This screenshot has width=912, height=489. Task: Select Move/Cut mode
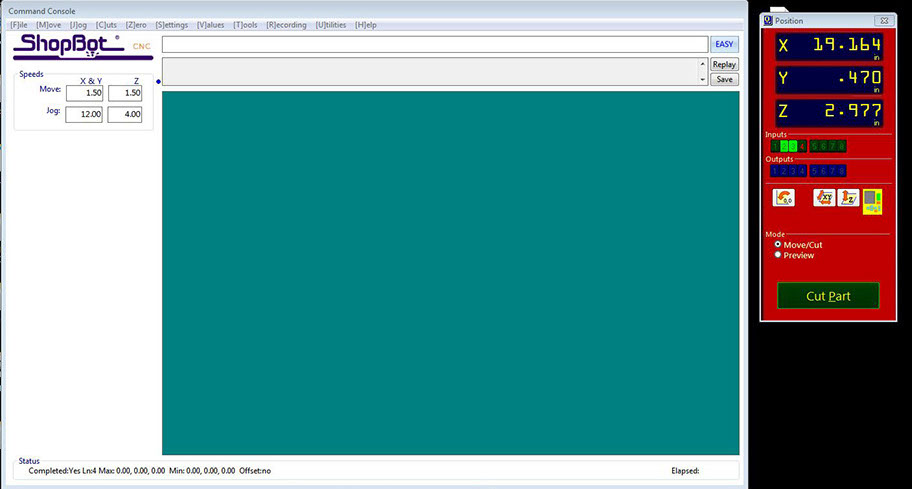pos(778,245)
